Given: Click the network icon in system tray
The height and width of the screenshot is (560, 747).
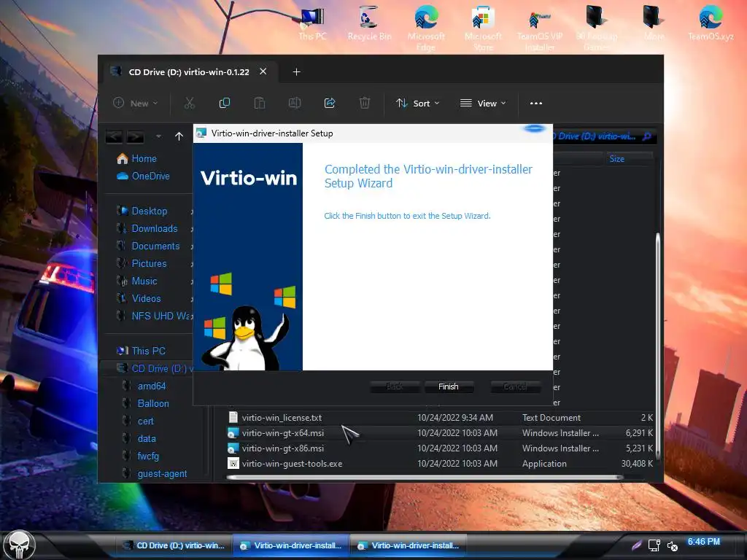Looking at the screenshot, I should click(654, 545).
